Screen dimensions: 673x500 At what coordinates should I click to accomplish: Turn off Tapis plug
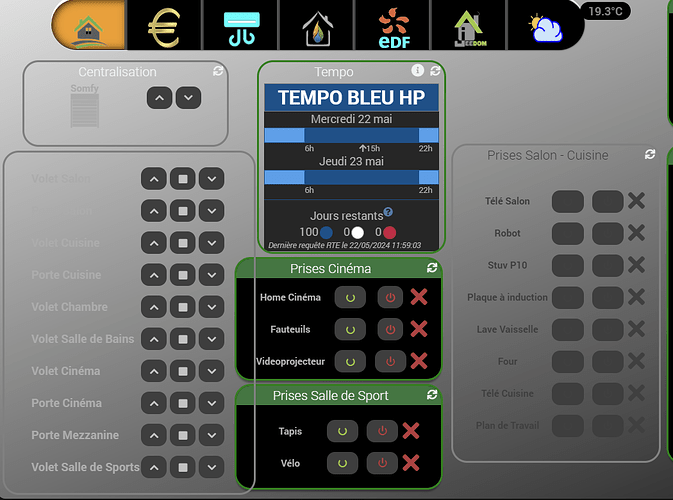(x=382, y=431)
